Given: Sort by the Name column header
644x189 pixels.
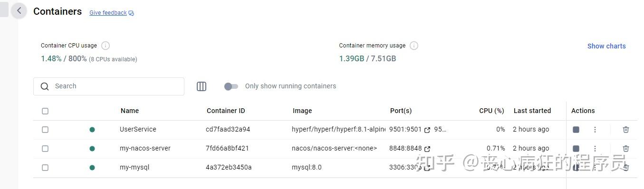Looking at the screenshot, I should 130,111.
